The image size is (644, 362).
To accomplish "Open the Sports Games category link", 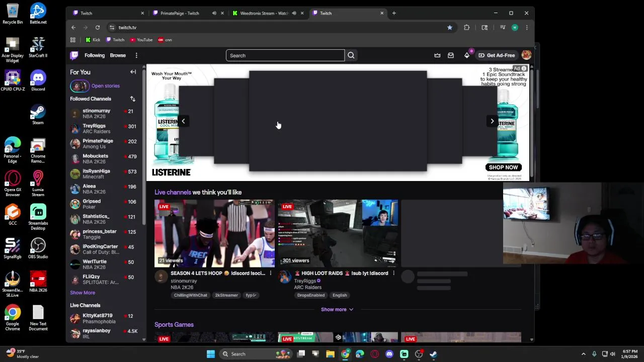I will [x=174, y=325].
